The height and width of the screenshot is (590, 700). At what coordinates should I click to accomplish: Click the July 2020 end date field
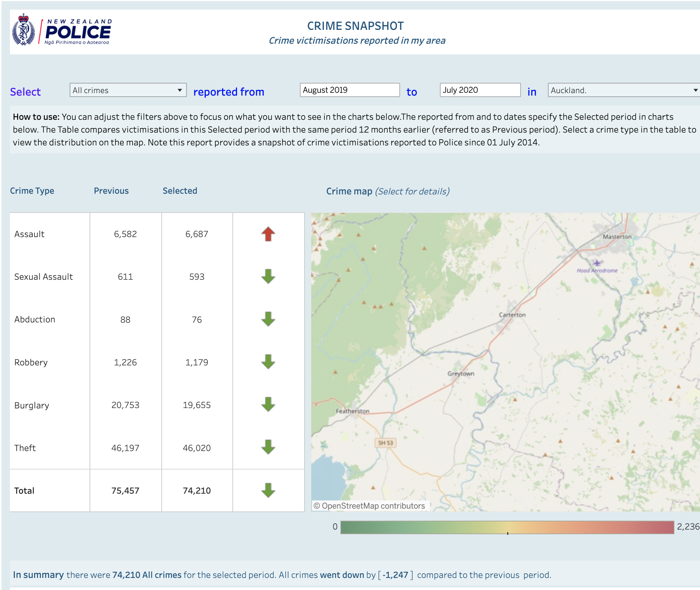(x=480, y=90)
